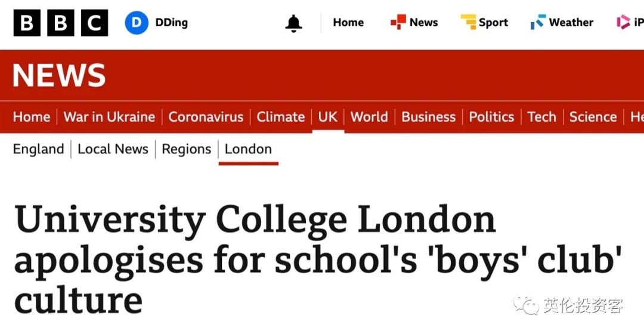
Task: Open the top bar Home link
Action: (x=348, y=23)
